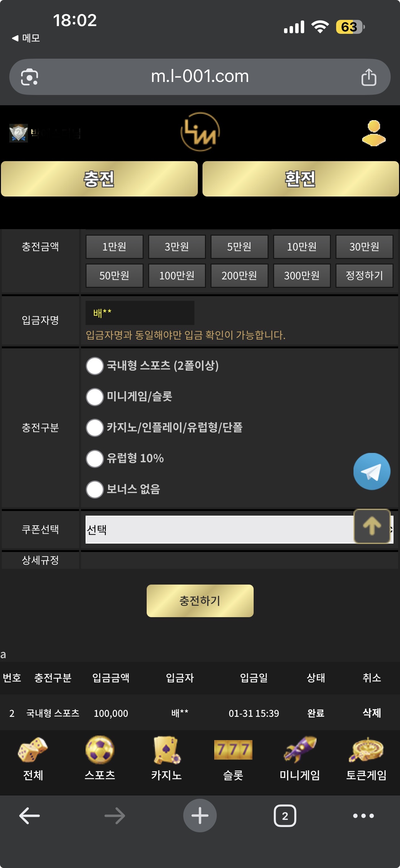This screenshot has height=868, width=400.
Task: Open the 미니게임 rocket icon
Action: [300, 750]
